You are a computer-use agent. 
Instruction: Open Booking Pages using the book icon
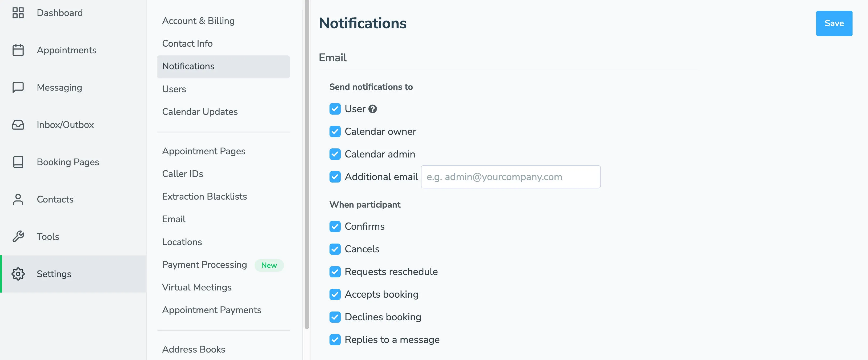pyautogui.click(x=18, y=162)
